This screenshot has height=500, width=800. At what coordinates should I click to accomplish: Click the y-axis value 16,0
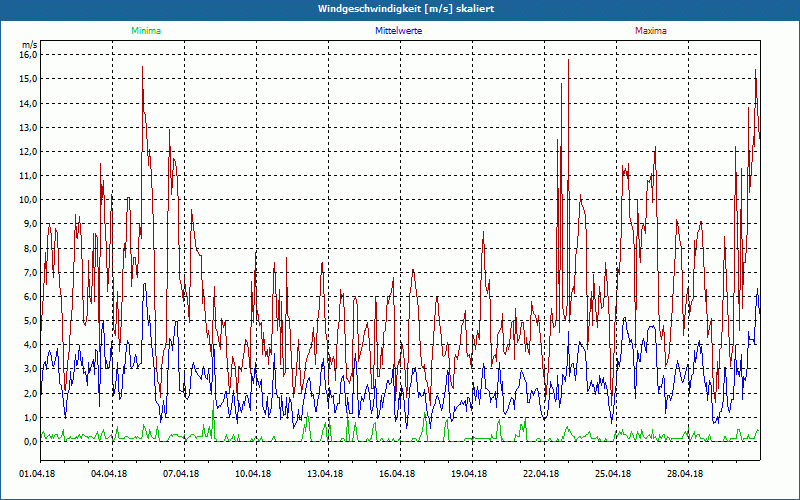point(29,54)
